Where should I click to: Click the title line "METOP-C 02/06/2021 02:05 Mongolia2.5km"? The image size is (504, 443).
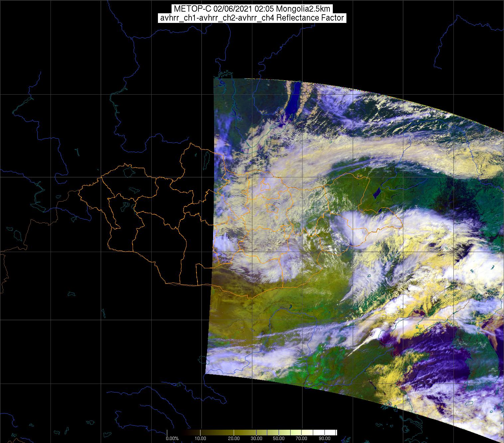click(252, 9)
